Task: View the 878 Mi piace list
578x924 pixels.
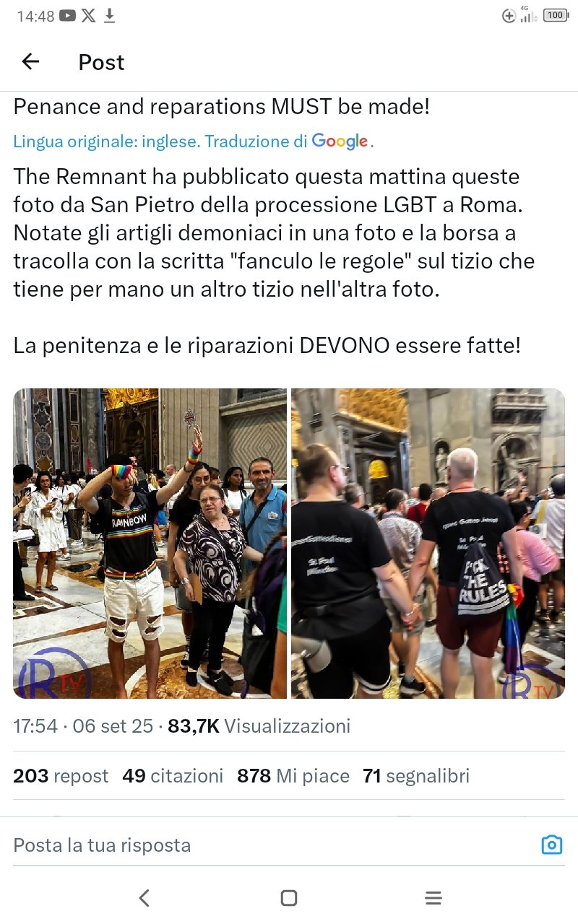Action: point(293,776)
